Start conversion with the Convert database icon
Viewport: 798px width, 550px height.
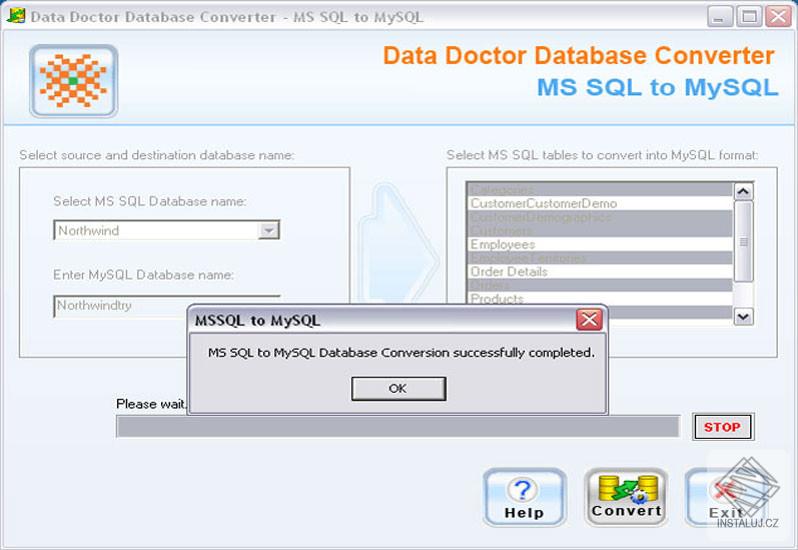point(626,497)
